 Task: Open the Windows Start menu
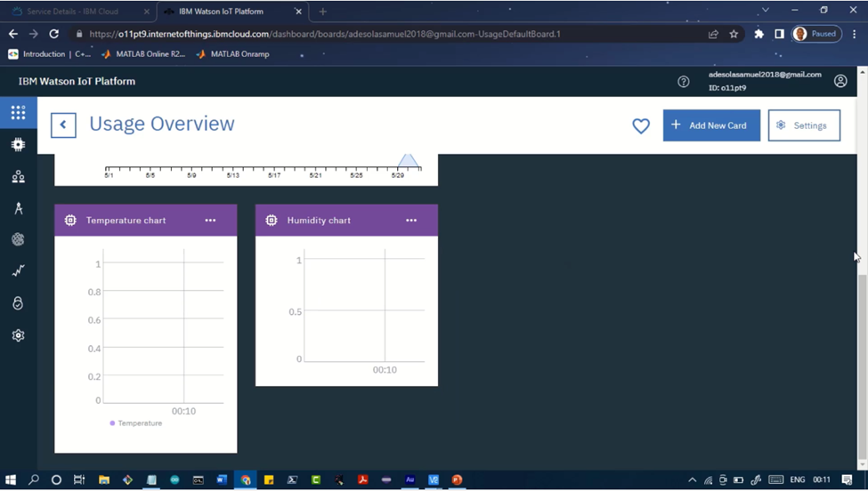(11, 479)
